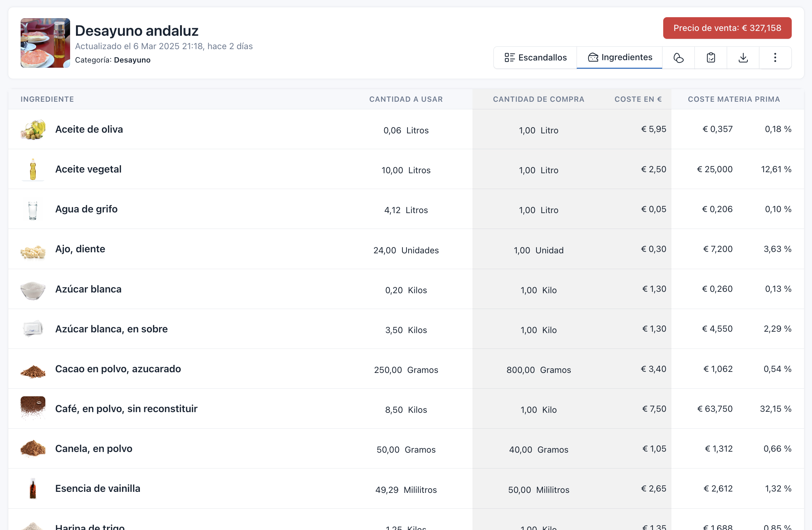Image resolution: width=812 pixels, height=530 pixels.
Task: Click the 4,12 Litros quantity cell
Action: pos(406,210)
